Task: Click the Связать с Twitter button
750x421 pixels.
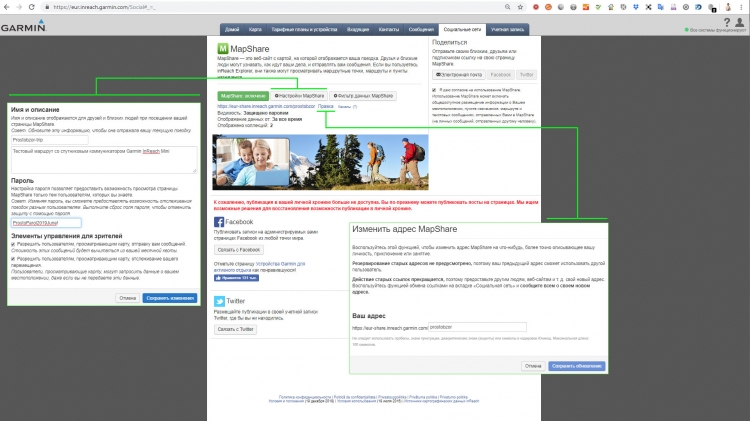Action: coord(235,329)
